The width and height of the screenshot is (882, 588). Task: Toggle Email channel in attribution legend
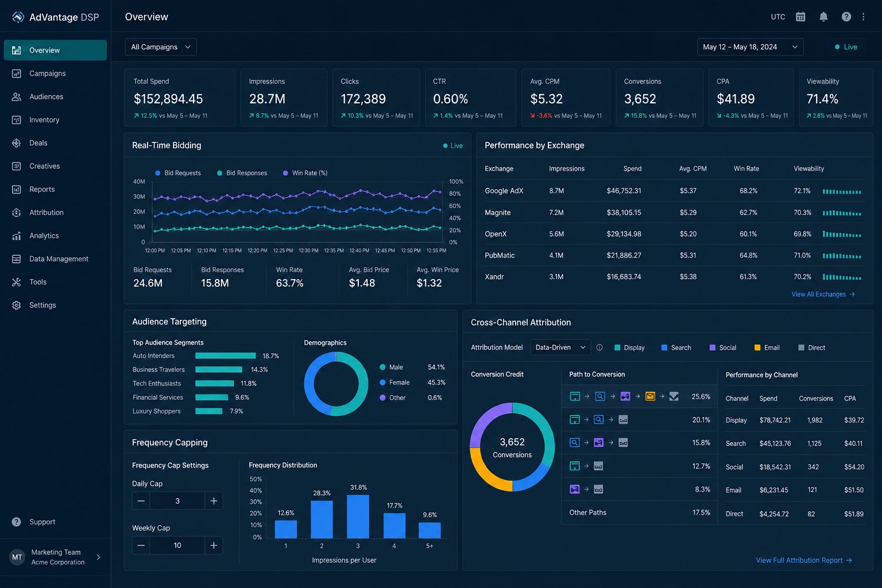pyautogui.click(x=767, y=347)
